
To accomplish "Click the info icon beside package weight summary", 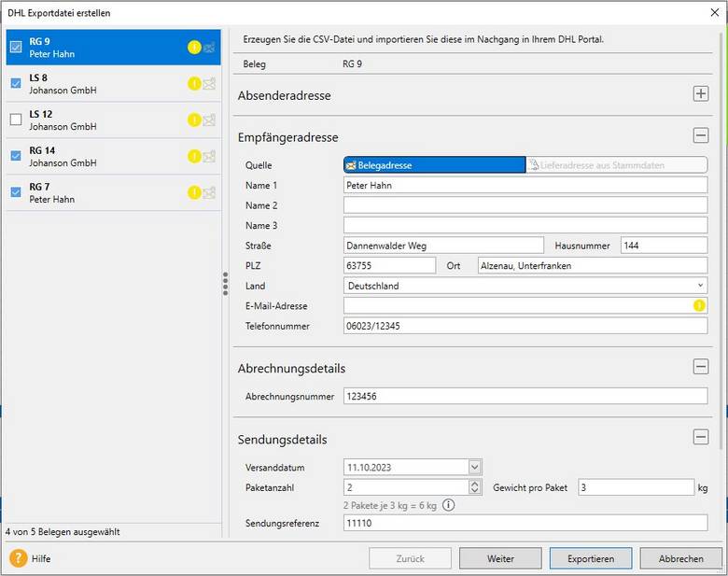I will [448, 505].
